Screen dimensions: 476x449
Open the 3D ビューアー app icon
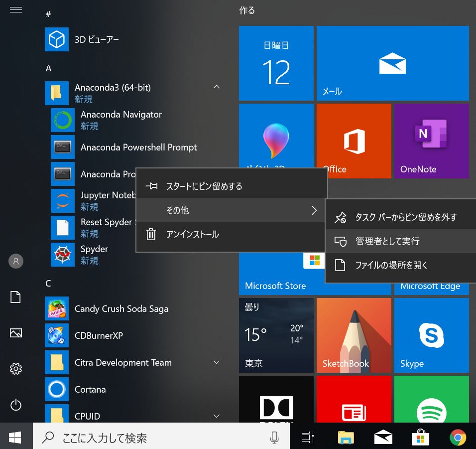[x=56, y=39]
